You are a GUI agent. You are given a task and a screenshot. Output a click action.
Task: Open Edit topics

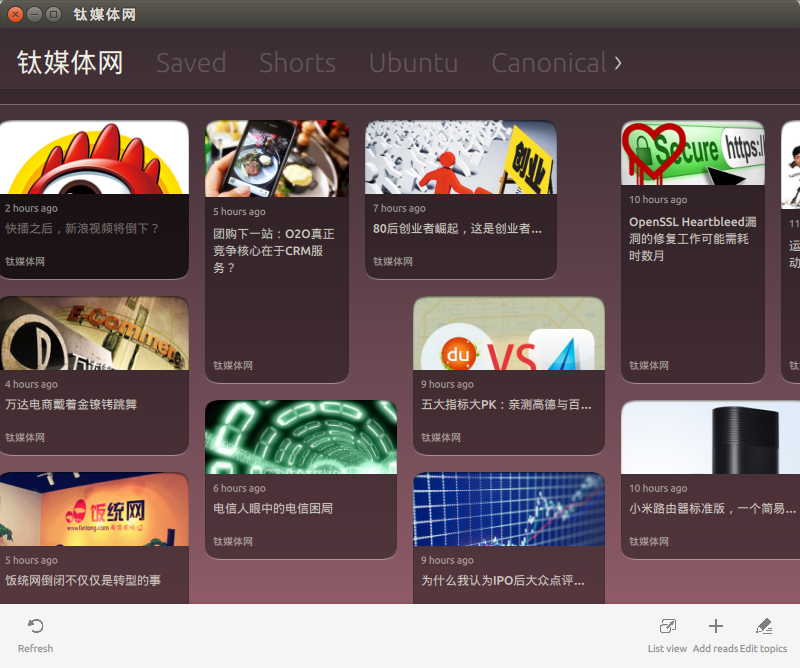(763, 635)
